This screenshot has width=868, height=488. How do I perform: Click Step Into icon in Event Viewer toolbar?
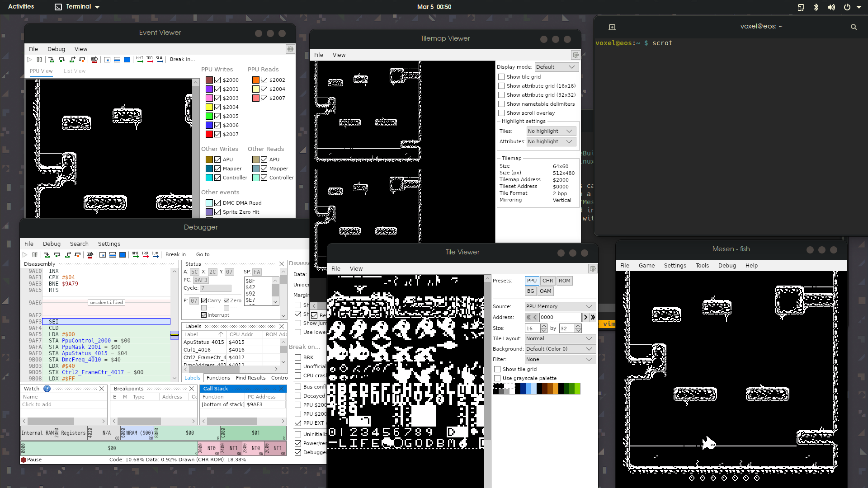(52, 60)
